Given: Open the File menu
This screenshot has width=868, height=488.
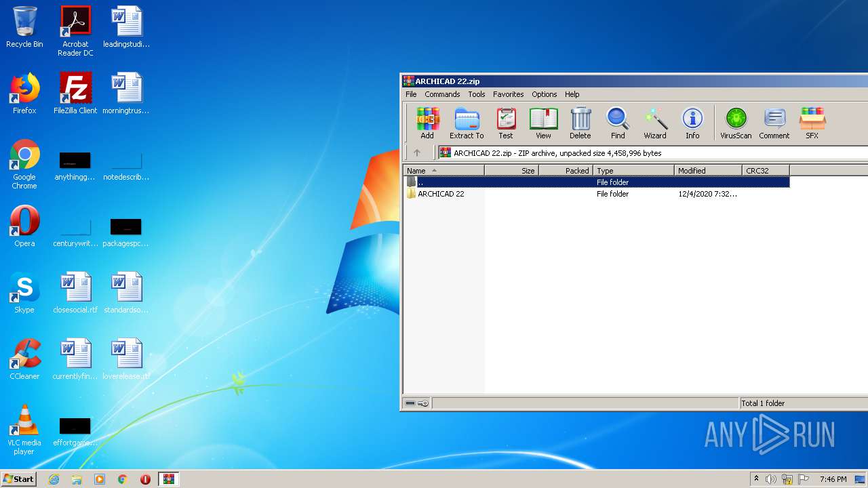Looking at the screenshot, I should click(411, 94).
